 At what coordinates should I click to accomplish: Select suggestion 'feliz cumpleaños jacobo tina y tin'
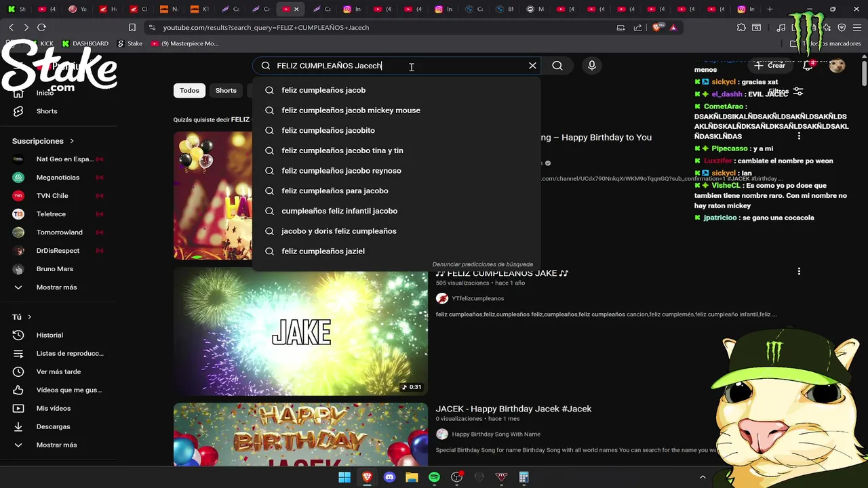(x=397, y=150)
